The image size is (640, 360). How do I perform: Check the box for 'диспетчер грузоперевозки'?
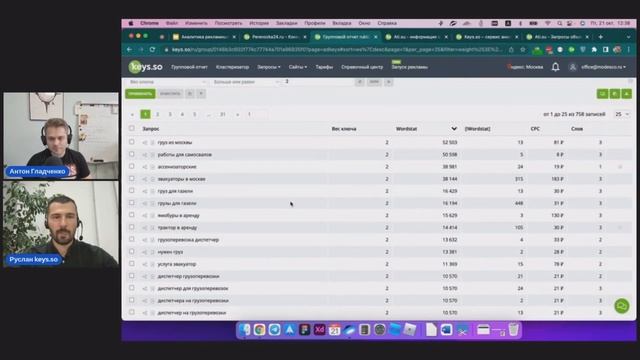pyautogui.click(x=131, y=276)
